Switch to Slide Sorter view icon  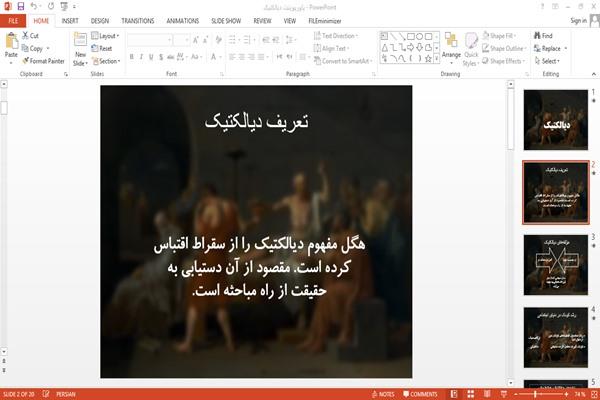(x=471, y=394)
